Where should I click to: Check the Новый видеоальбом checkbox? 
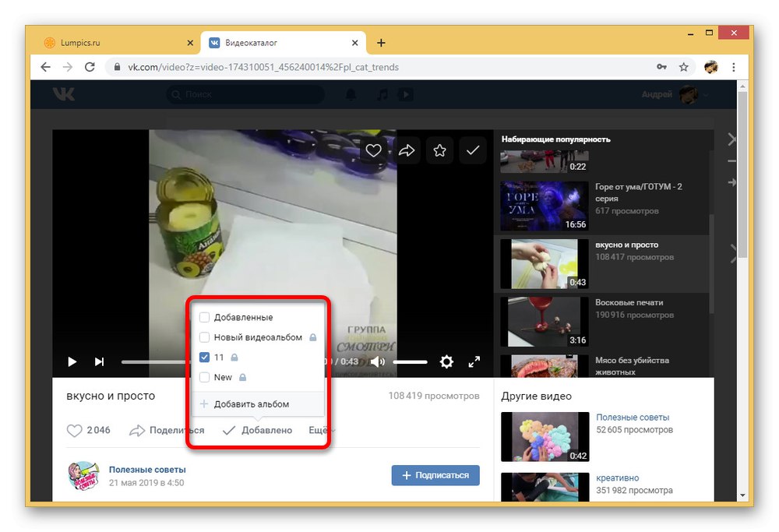[x=204, y=337]
